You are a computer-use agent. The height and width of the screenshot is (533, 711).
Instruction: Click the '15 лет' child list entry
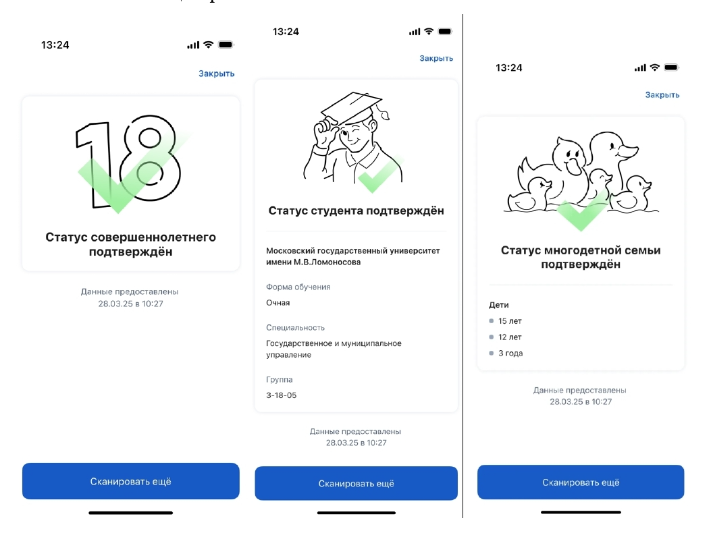pos(506,321)
